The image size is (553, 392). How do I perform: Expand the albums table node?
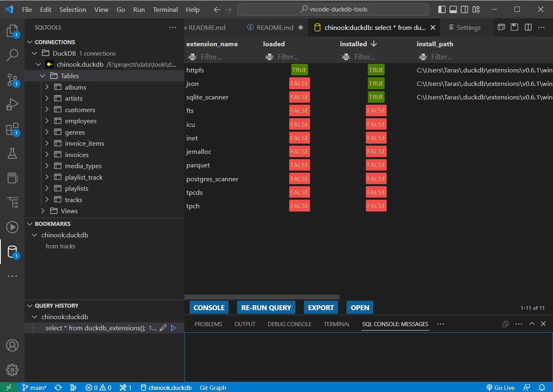[47, 87]
